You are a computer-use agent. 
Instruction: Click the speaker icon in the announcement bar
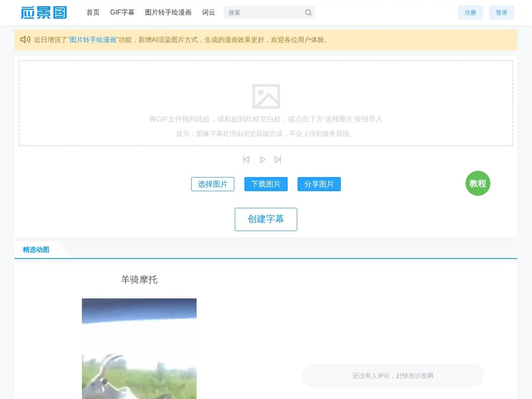25,39
